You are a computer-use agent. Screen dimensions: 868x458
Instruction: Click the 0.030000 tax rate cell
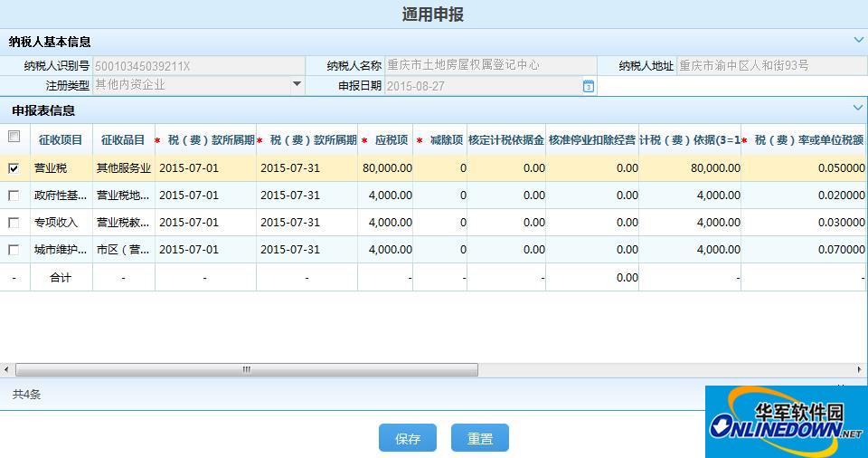[805, 223]
